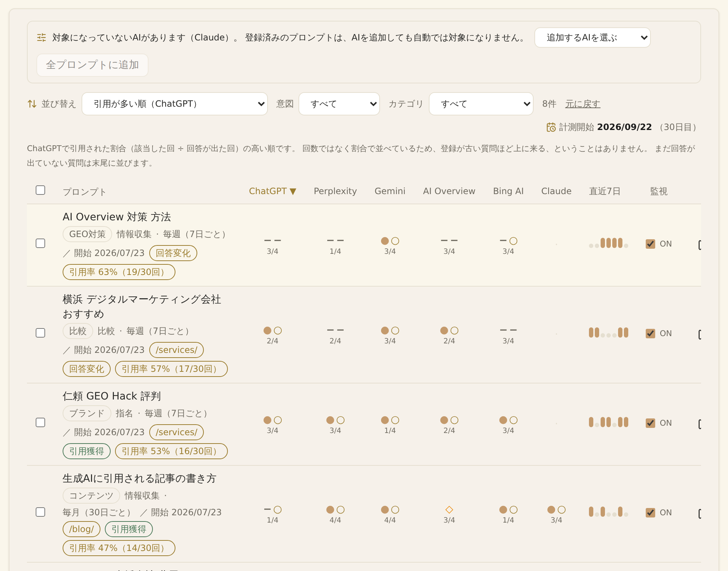Click the 7-day sparkline for 仁頼 GEO Hack 評判
728x571 pixels.
pos(608,422)
